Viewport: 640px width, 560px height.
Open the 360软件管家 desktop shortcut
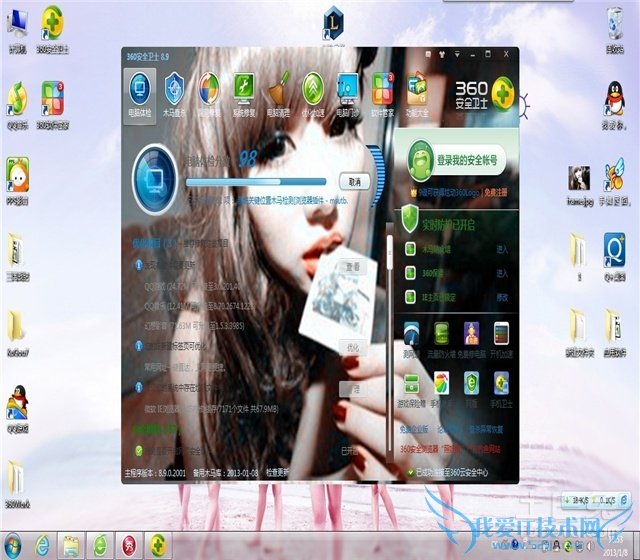[x=52, y=106]
